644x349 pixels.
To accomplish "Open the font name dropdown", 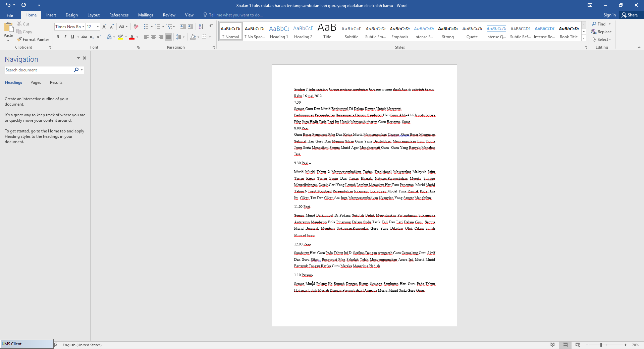I will coord(83,27).
